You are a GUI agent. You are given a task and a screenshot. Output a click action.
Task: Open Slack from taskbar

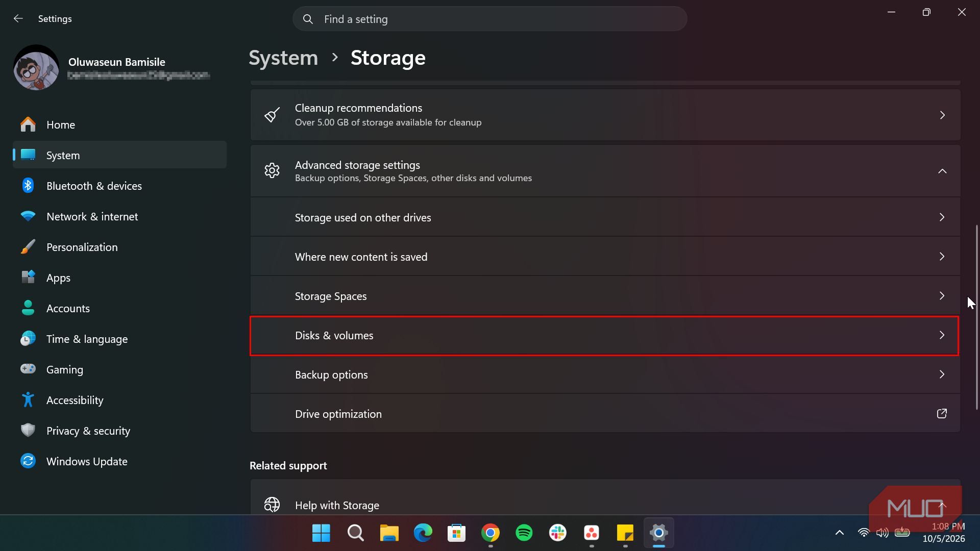558,533
